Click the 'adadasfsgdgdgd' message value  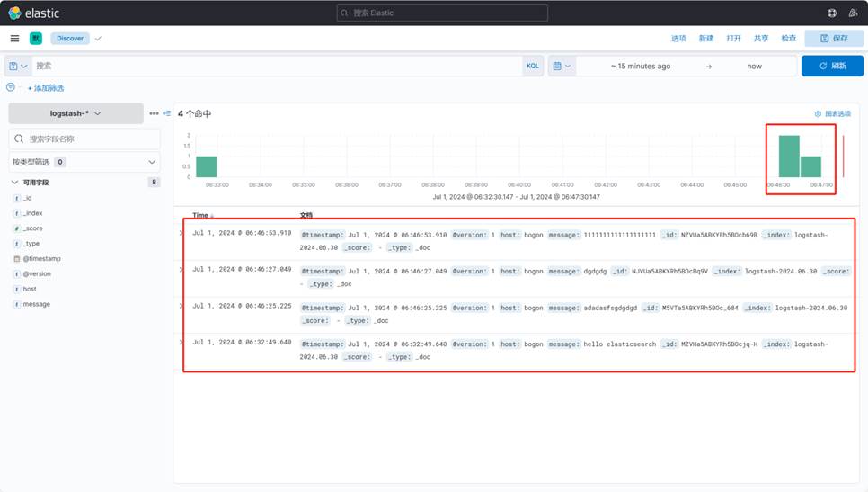610,308
